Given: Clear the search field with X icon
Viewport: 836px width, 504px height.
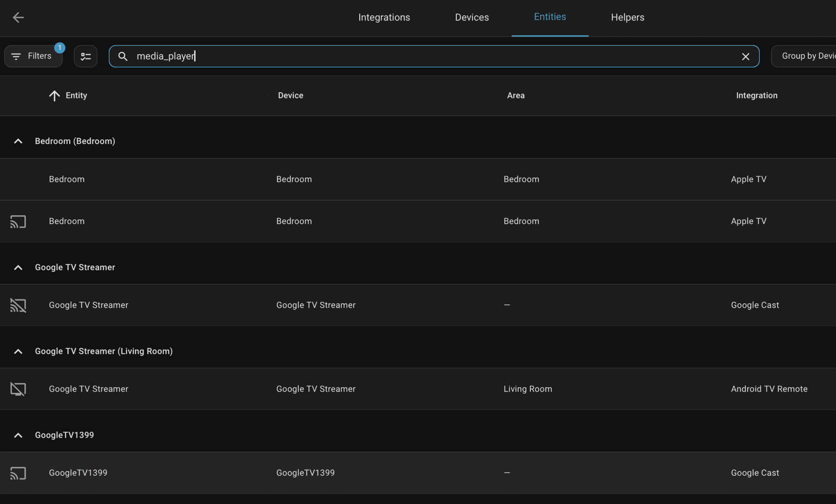Looking at the screenshot, I should [x=745, y=57].
